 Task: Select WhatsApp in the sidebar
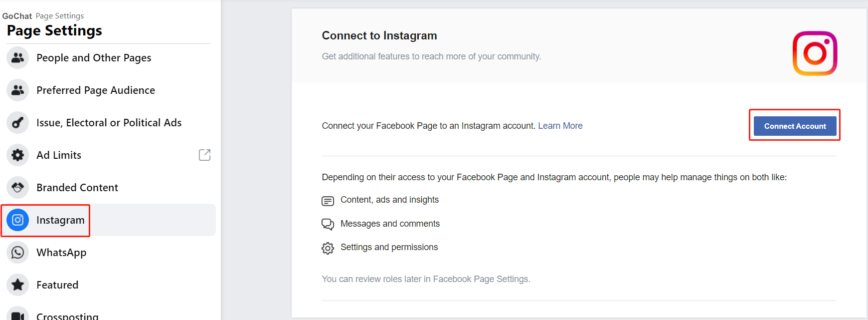pos(61,253)
